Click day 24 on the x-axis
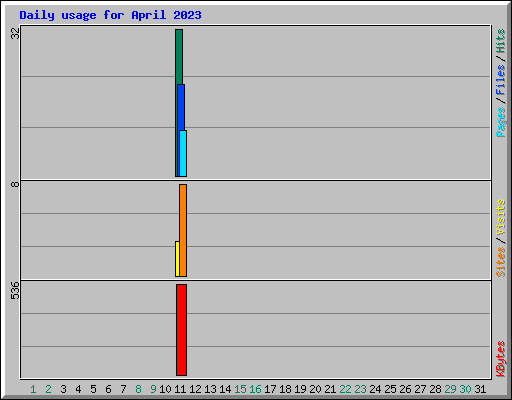Viewport: 512px width, 400px height. point(375,389)
